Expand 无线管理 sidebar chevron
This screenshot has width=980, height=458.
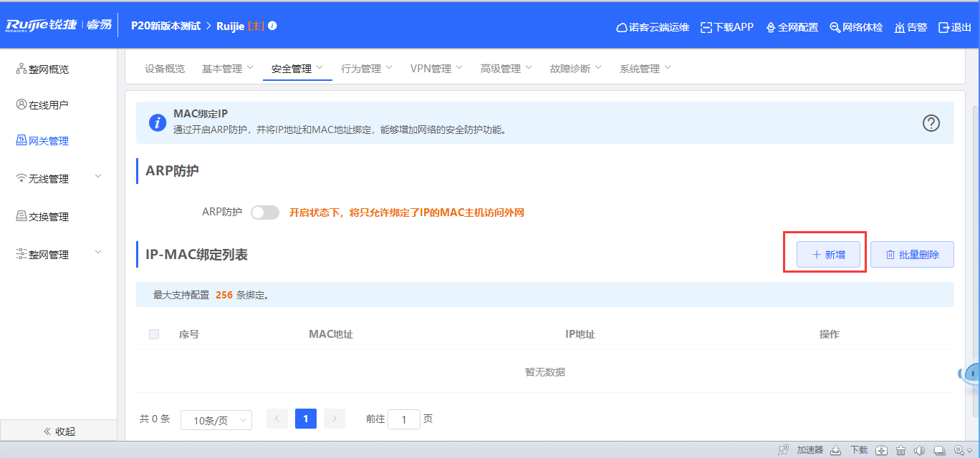(x=99, y=177)
